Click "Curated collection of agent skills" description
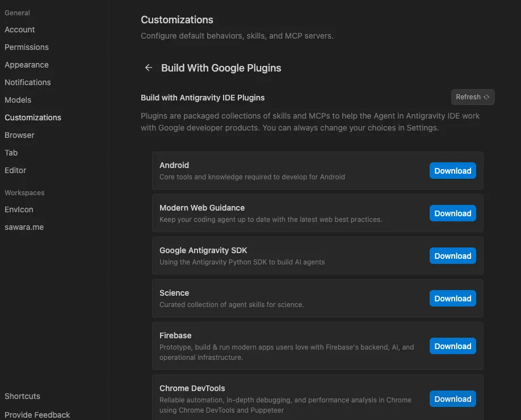This screenshot has width=521, height=420. [232, 304]
